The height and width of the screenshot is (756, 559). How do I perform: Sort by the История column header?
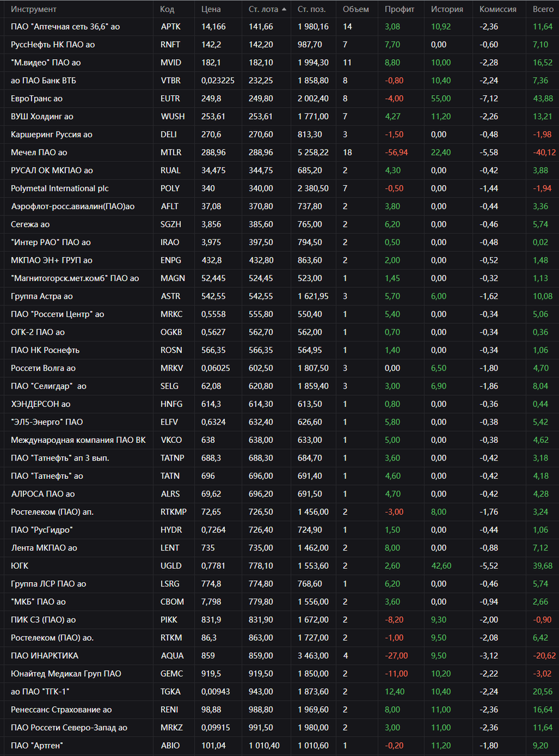pos(447,9)
